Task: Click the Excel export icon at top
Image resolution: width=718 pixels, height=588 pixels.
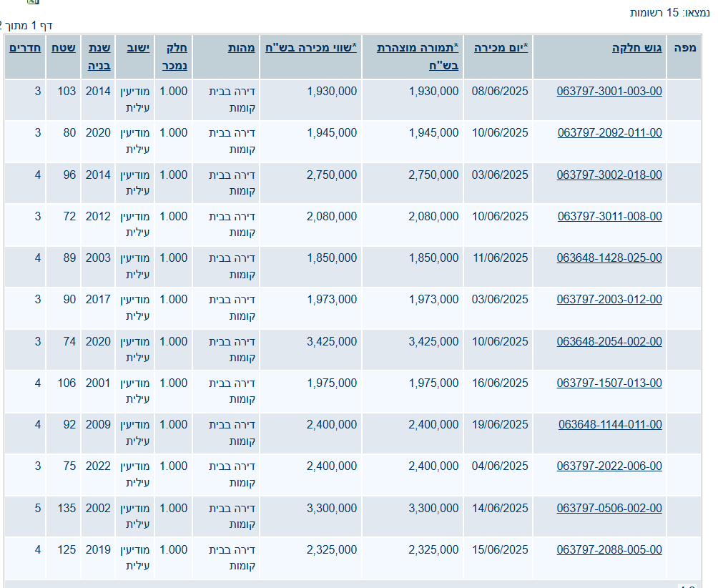Action: pos(33,1)
